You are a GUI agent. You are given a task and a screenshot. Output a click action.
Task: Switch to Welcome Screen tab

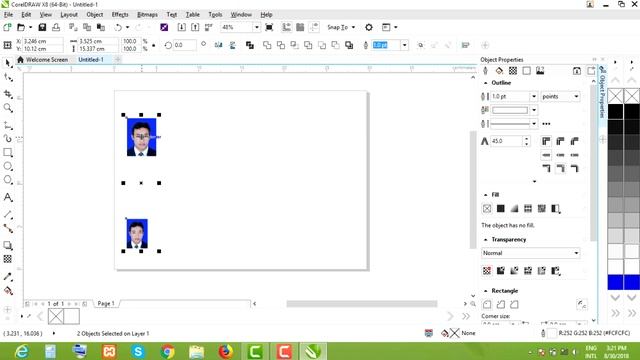pyautogui.click(x=42, y=60)
